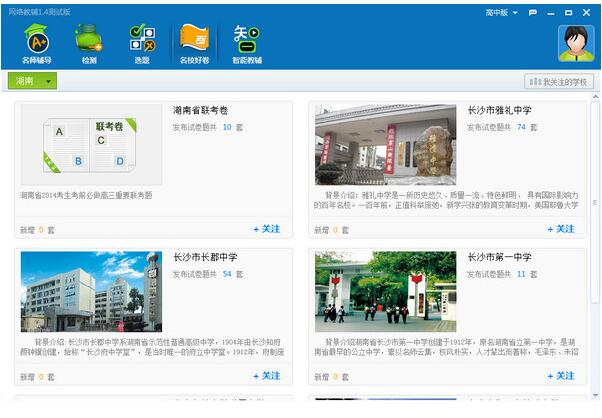Click the 长沙市雅礼中学 title

pyautogui.click(x=499, y=110)
